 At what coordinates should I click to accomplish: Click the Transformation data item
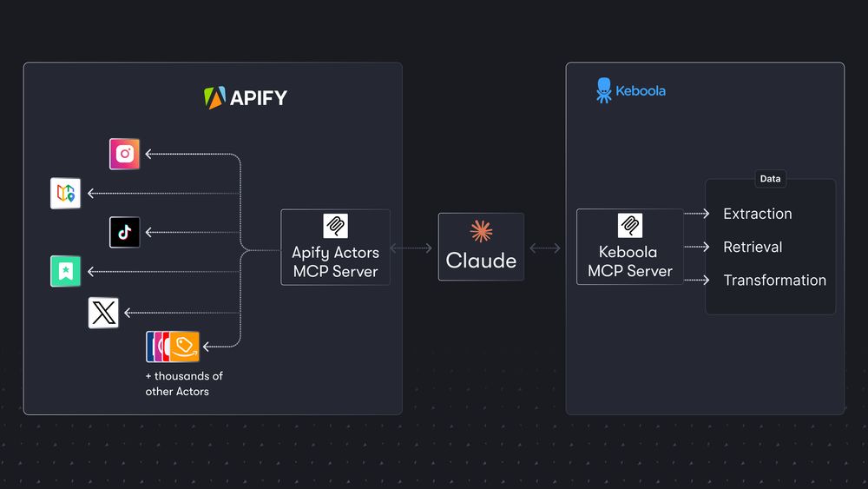[x=774, y=281]
